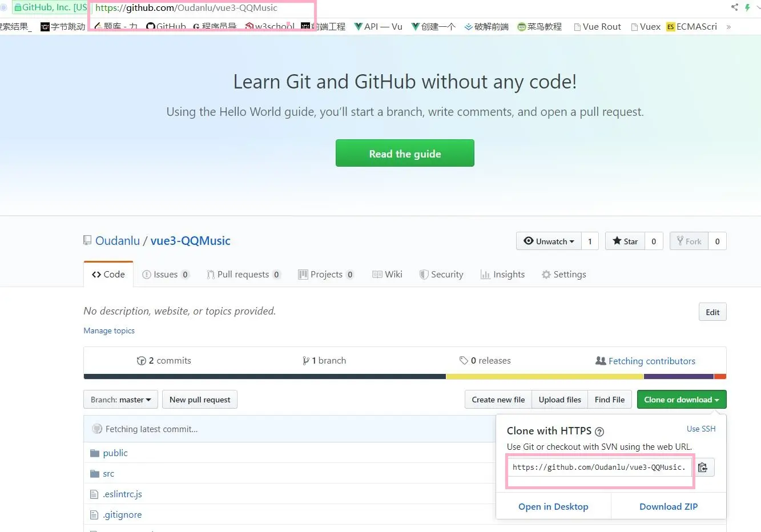Screen dimensions: 761x532
Task: View the Insights tab
Action: click(x=502, y=275)
